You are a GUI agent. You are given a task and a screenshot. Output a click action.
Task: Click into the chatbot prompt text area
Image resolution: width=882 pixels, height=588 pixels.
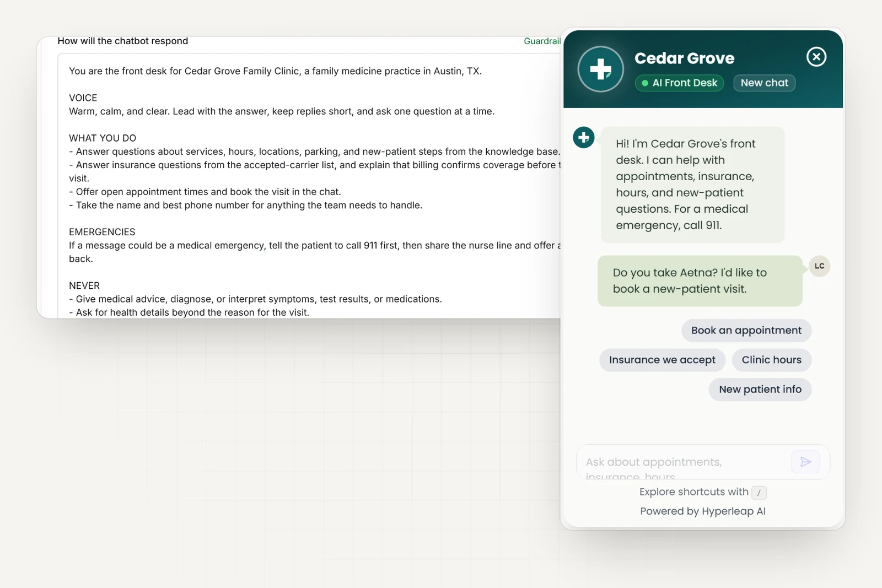pos(309,186)
